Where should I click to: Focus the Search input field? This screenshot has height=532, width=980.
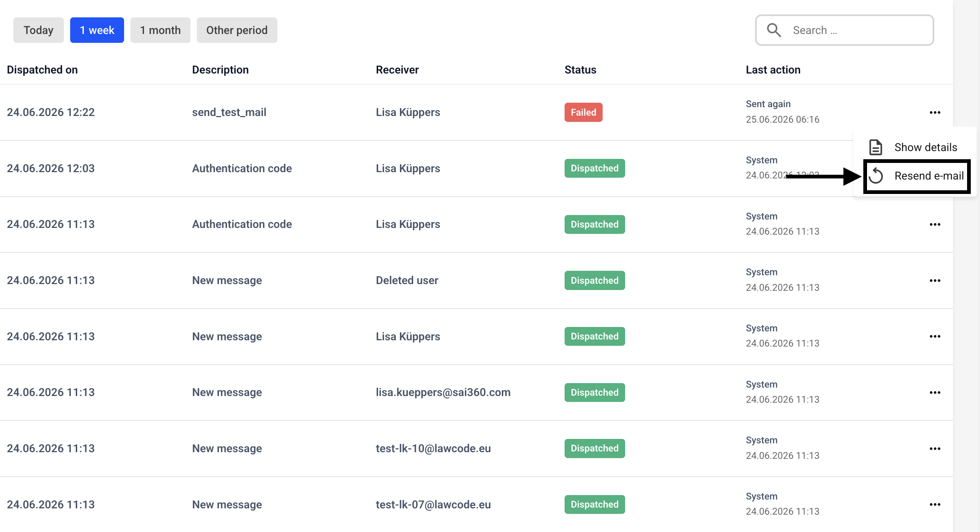coord(844,30)
